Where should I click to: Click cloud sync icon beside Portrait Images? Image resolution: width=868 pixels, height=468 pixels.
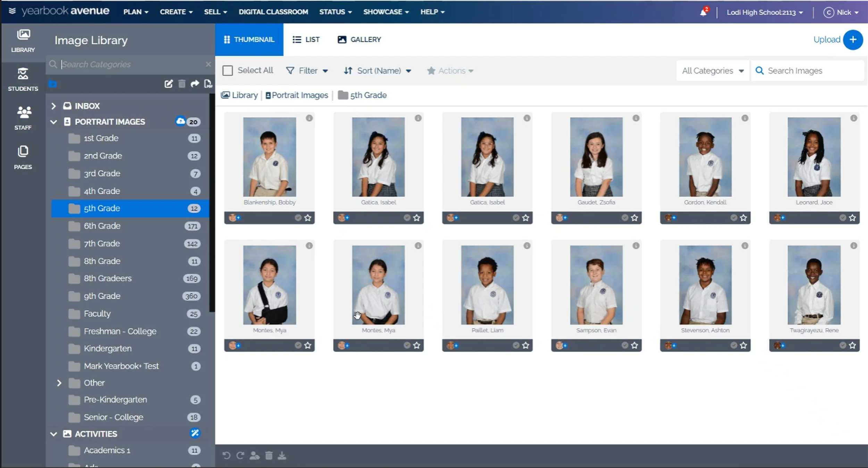180,121
